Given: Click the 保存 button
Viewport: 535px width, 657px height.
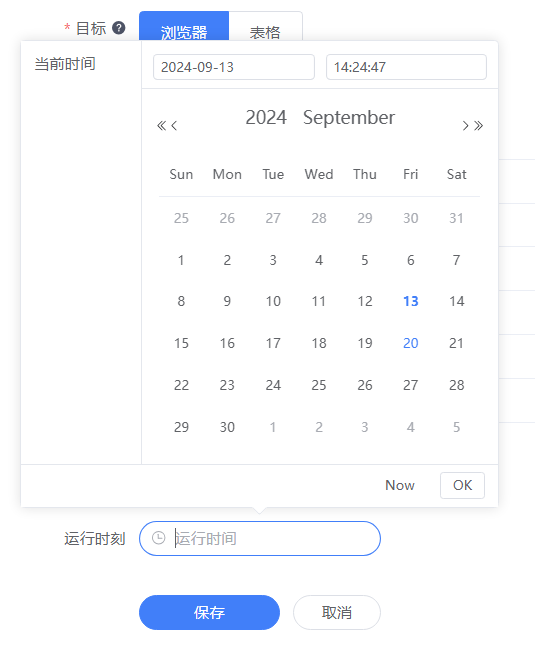Looking at the screenshot, I should pos(209,612).
